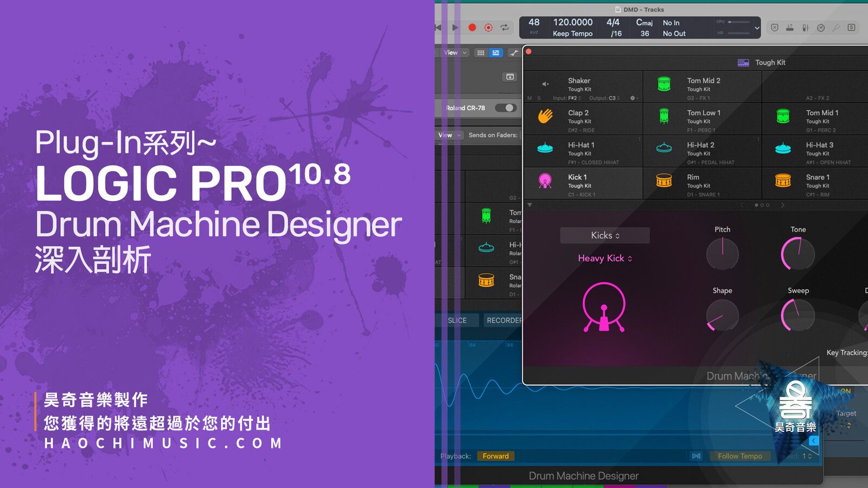The height and width of the screenshot is (488, 868).
Task: Toggle the Cycle loop button
Action: tap(505, 28)
